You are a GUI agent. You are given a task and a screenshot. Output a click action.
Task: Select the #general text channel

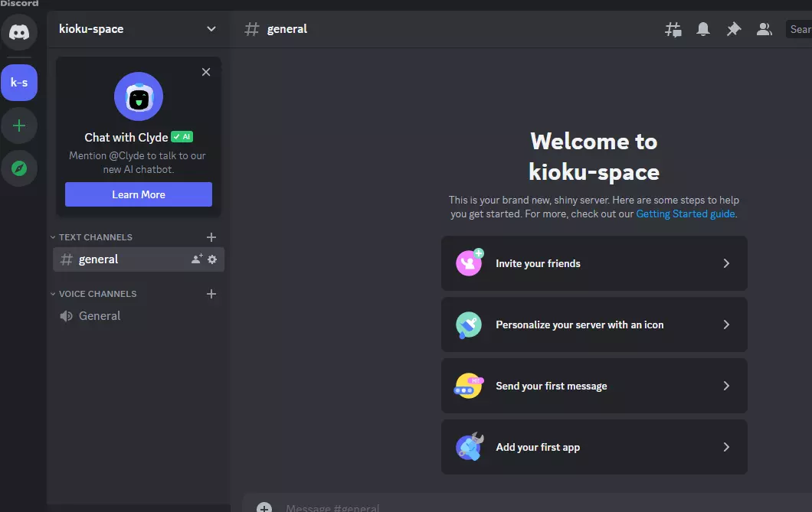coord(139,259)
